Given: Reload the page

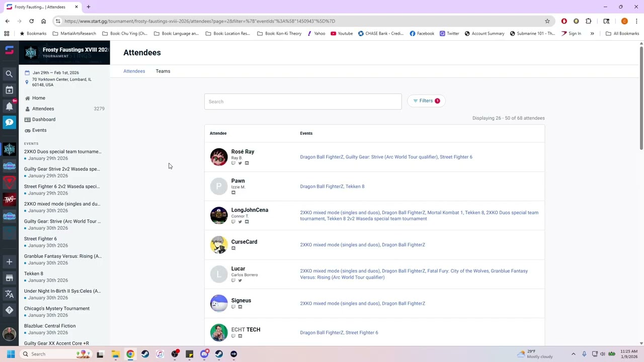Looking at the screenshot, I should pyautogui.click(x=31, y=21).
